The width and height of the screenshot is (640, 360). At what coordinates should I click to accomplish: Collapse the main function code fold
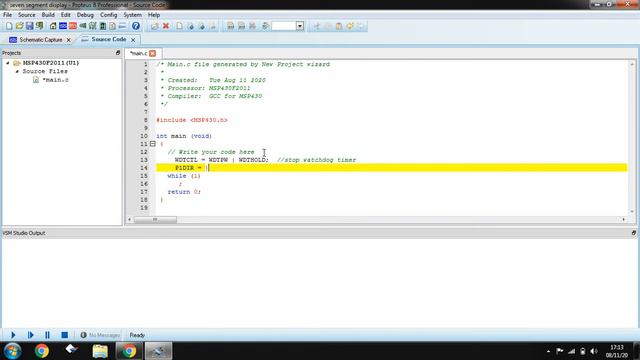click(x=153, y=144)
